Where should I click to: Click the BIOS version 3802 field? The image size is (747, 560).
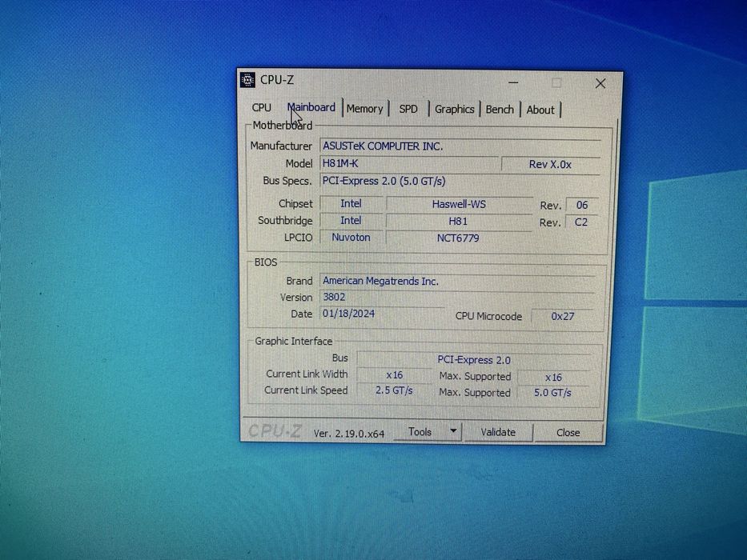(457, 298)
